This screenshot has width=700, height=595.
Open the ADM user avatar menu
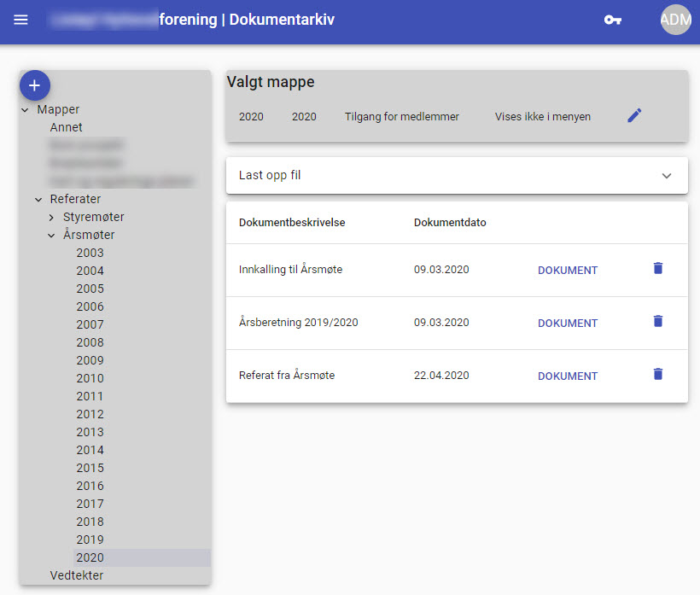[675, 20]
